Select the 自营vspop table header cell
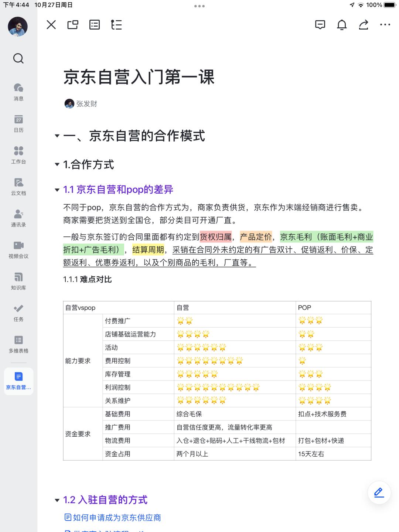This screenshot has width=399, height=532. pos(119,307)
